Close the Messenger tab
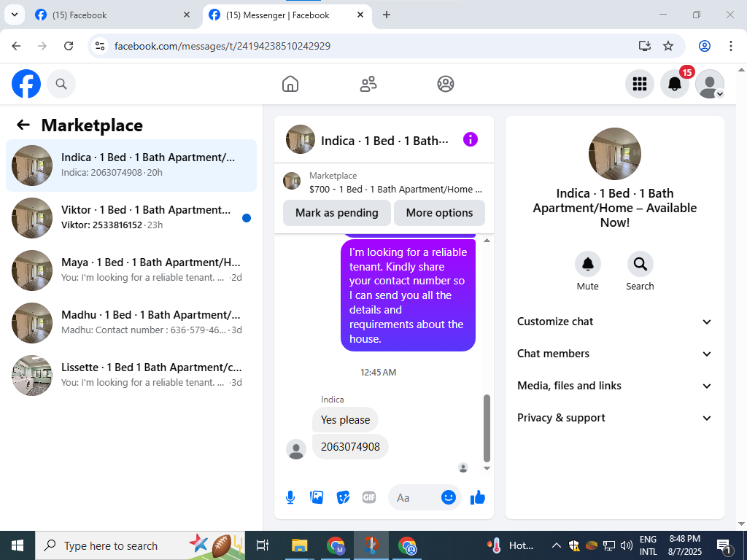The image size is (747, 560). [360, 15]
